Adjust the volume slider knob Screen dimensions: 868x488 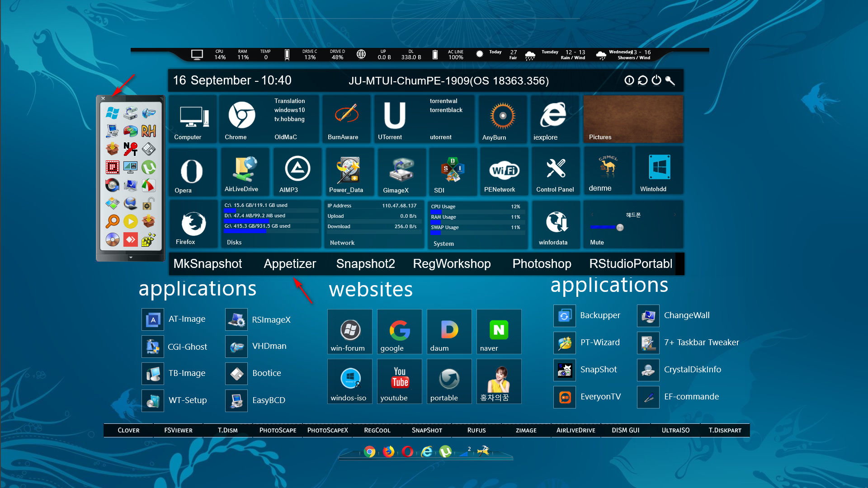click(620, 227)
